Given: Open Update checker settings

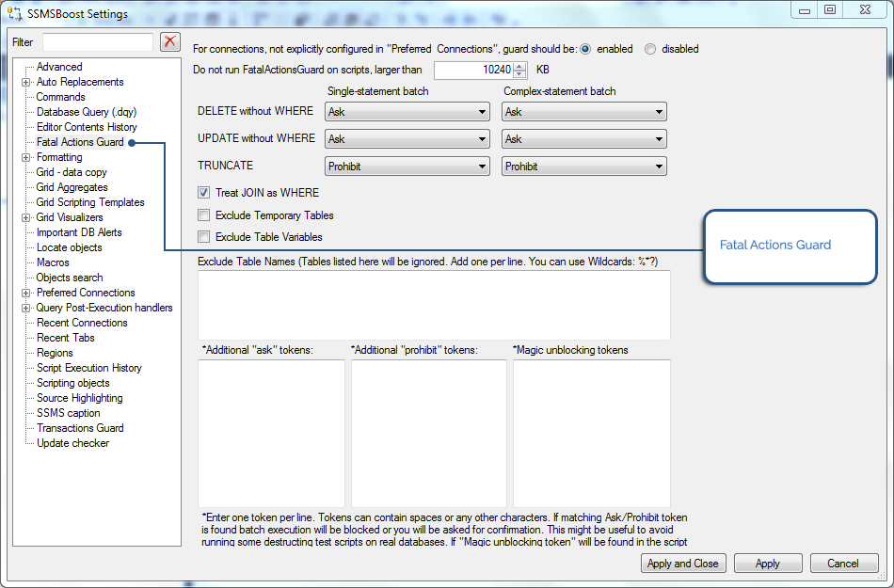Looking at the screenshot, I should tap(73, 443).
